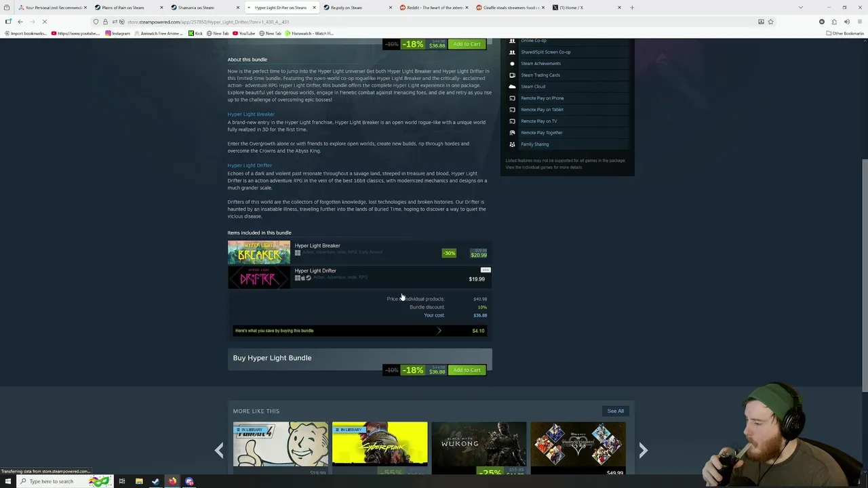Open Other Bookmarks folder
Image resolution: width=868 pixels, height=488 pixels.
tap(845, 33)
